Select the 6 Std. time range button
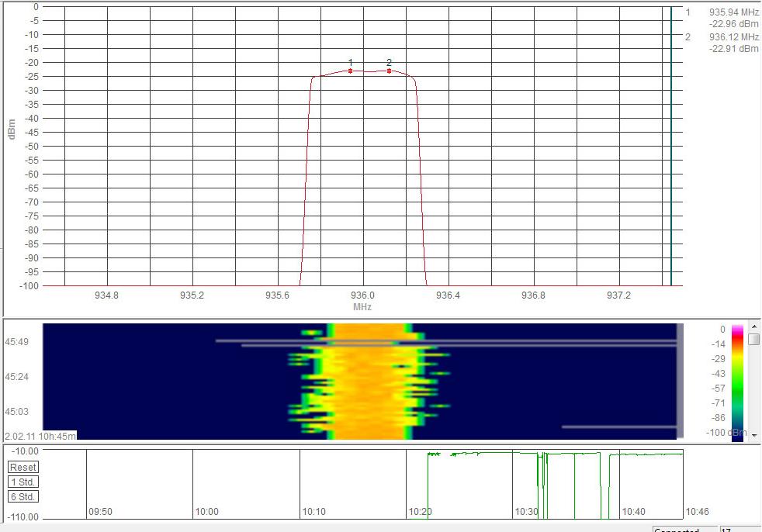The width and height of the screenshot is (762, 532). 23,496
